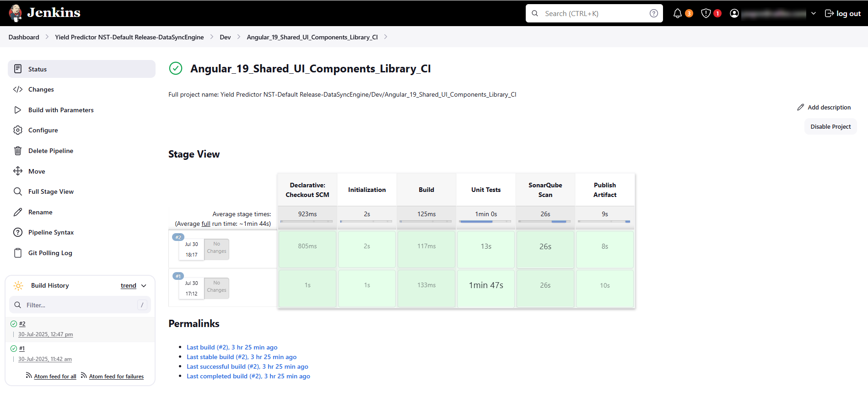Screen dimensions: 868x404
Task: Expand the chevron after Angular_19 breadcrumb
Action: pos(386,37)
